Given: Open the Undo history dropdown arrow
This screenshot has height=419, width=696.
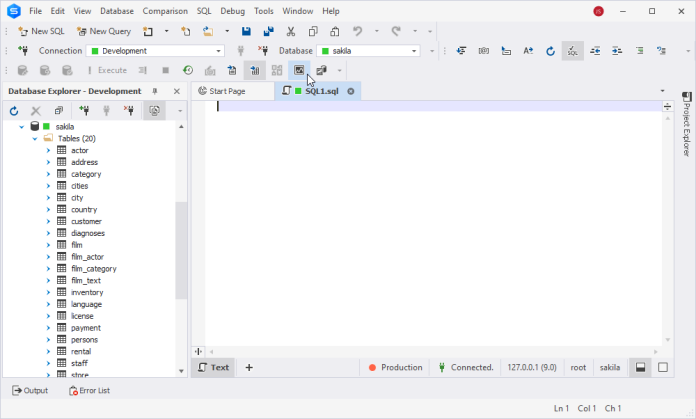Looking at the screenshot, I should [x=376, y=31].
